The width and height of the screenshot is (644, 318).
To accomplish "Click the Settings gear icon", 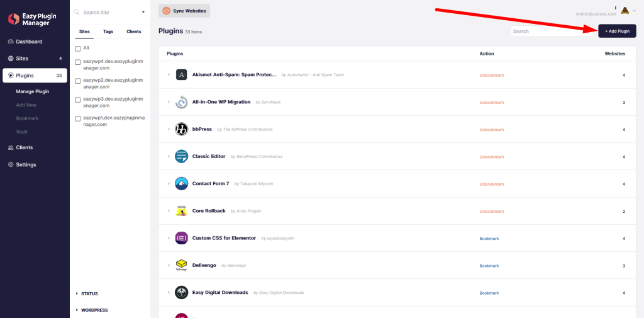I will pos(11,164).
